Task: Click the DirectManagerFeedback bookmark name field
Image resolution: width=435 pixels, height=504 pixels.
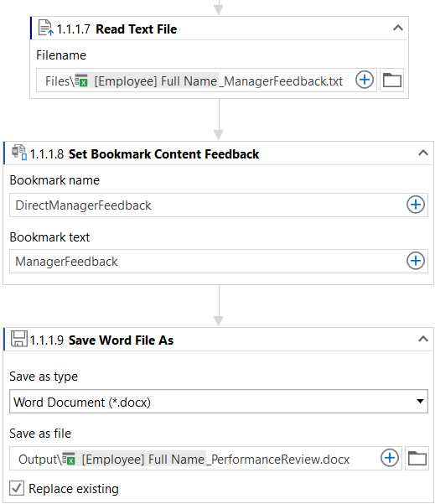Action: pyautogui.click(x=205, y=205)
